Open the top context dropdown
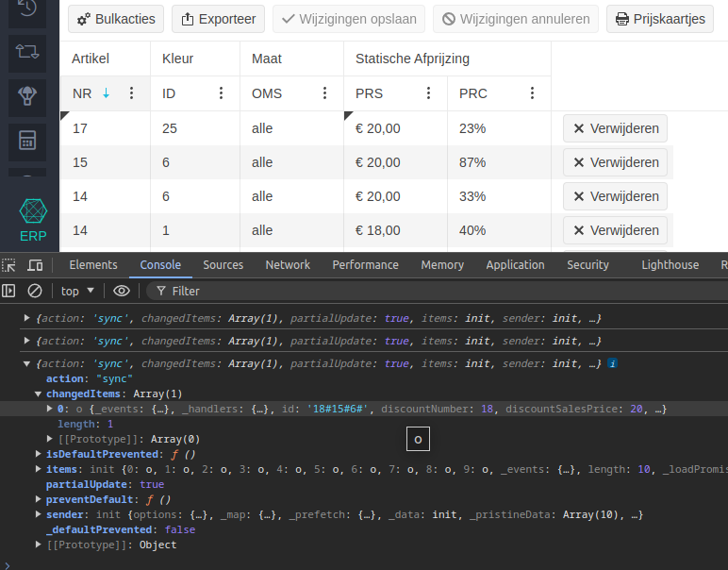The height and width of the screenshot is (570, 728). pyautogui.click(x=77, y=292)
